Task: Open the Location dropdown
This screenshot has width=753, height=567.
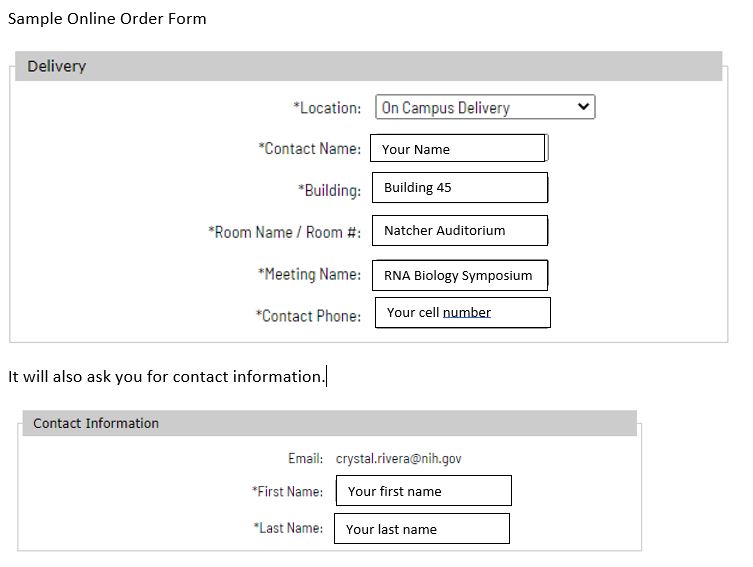Action: pos(484,108)
